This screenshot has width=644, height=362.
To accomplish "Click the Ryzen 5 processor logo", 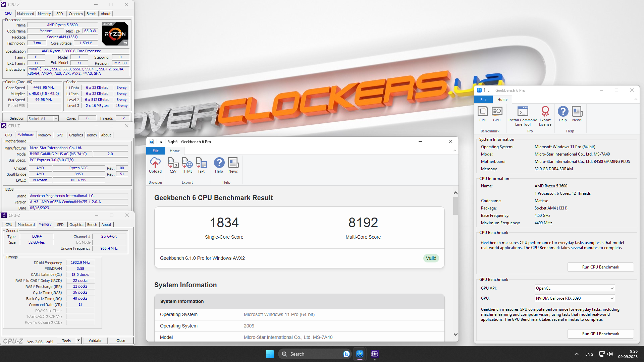I will [x=115, y=34].
